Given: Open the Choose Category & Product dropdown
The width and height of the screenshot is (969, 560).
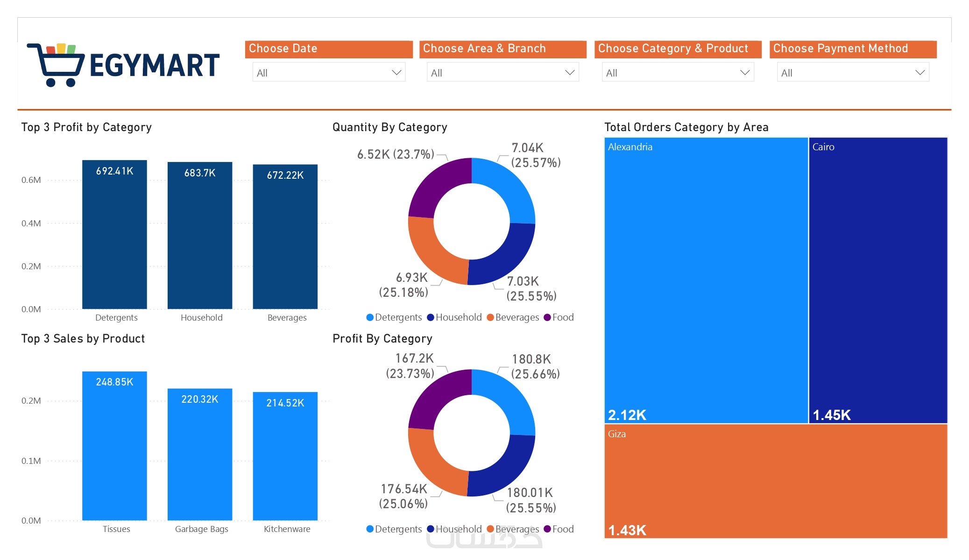Looking at the screenshot, I should [x=678, y=72].
